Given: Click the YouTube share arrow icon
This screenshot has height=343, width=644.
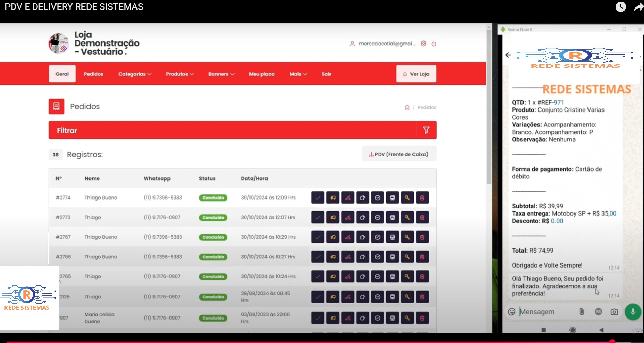Looking at the screenshot, I should (x=639, y=7).
